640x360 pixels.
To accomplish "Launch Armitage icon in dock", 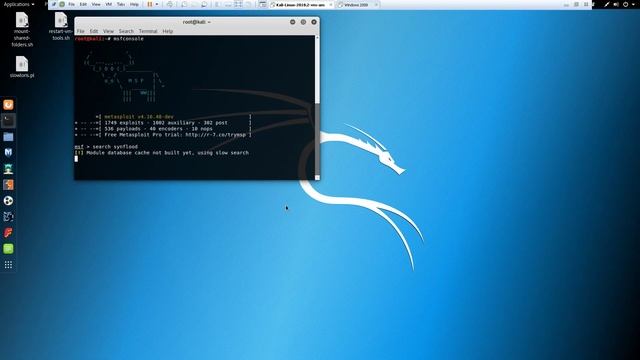I will click(8, 169).
